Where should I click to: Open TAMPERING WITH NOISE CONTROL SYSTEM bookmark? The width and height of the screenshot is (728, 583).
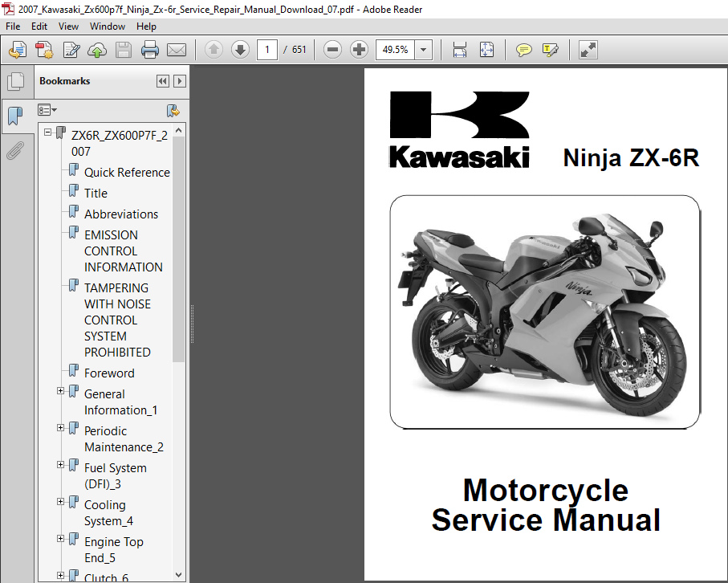pyautogui.click(x=117, y=320)
